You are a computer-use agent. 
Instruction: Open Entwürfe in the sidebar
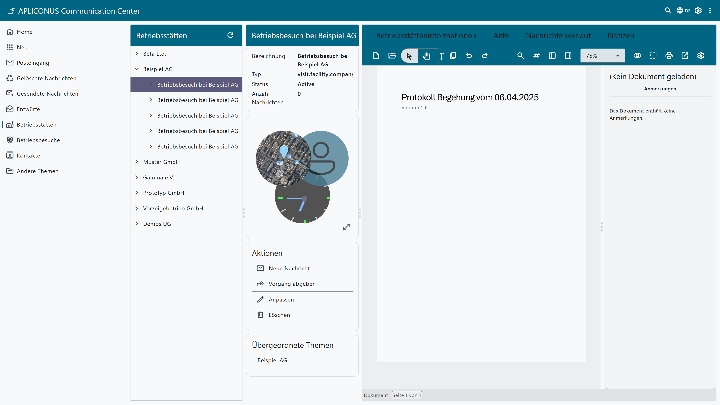coord(28,109)
